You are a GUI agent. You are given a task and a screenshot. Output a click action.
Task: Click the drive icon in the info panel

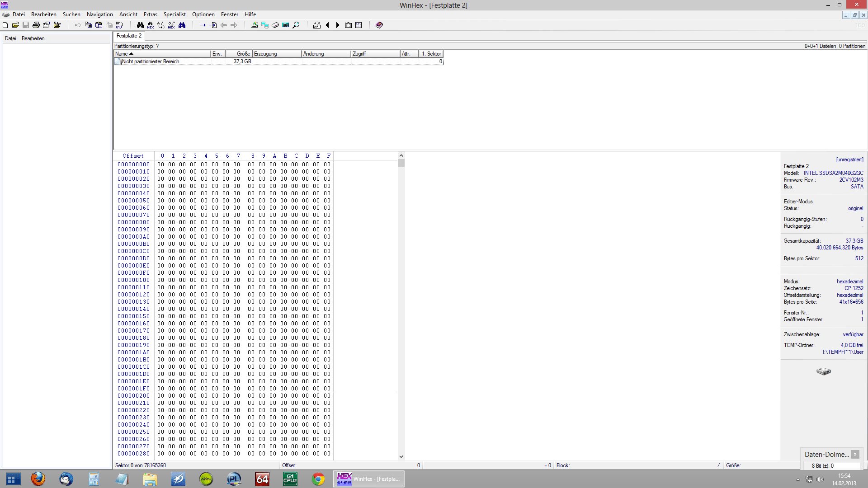(824, 371)
